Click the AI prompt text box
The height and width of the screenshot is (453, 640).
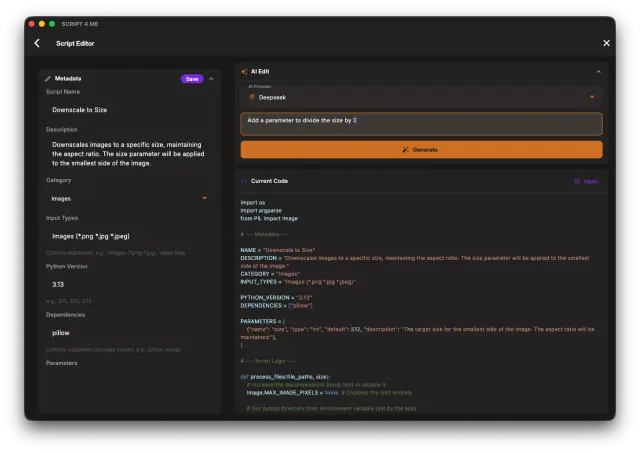[421, 124]
